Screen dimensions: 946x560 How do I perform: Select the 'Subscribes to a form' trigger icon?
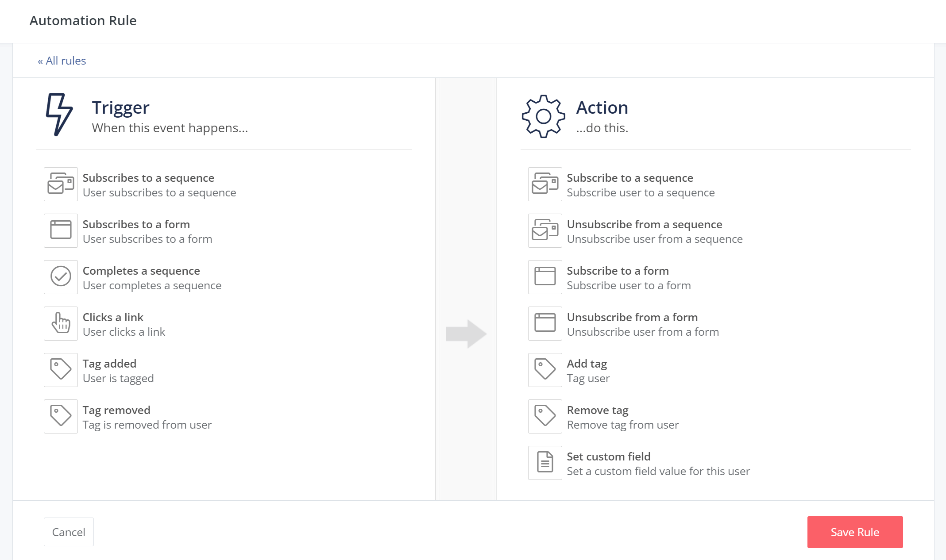point(61,231)
